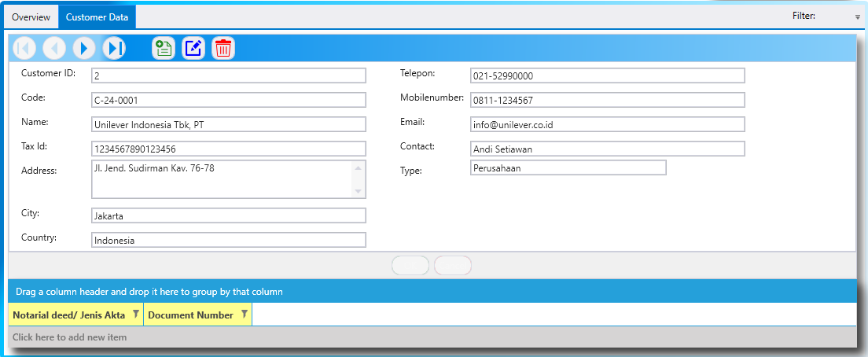Focus the Name field Unilever Indonesia

pyautogui.click(x=229, y=124)
